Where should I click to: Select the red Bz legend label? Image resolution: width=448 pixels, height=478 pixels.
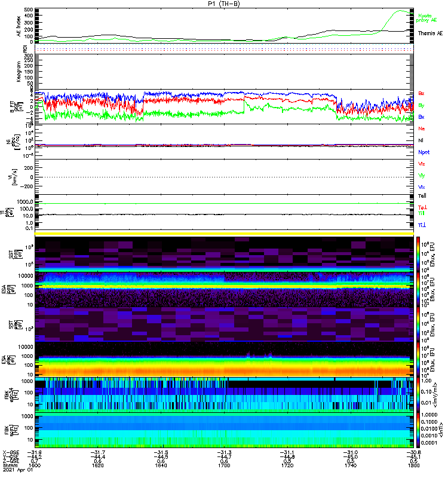[421, 93]
